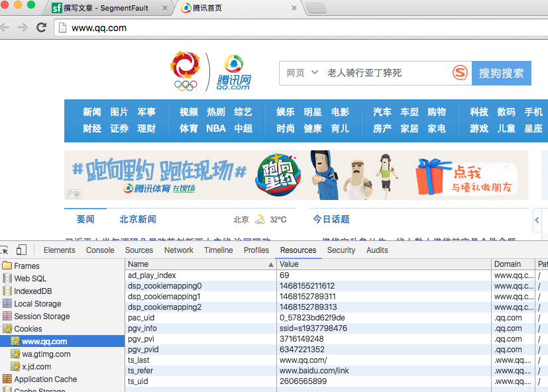Open the Audits DevTools tab
The width and height of the screenshot is (548, 392).
pos(377,250)
